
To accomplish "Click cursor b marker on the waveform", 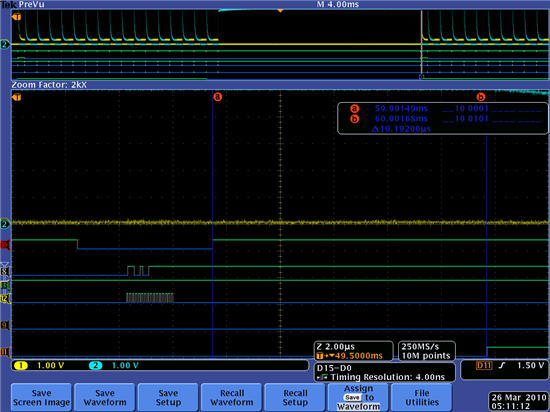I will coord(481,97).
